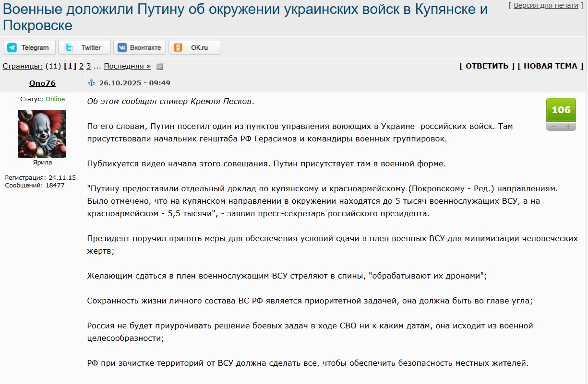Screen dimensions: 588x384
Task: Open the Страницы link
Action: 23,66
